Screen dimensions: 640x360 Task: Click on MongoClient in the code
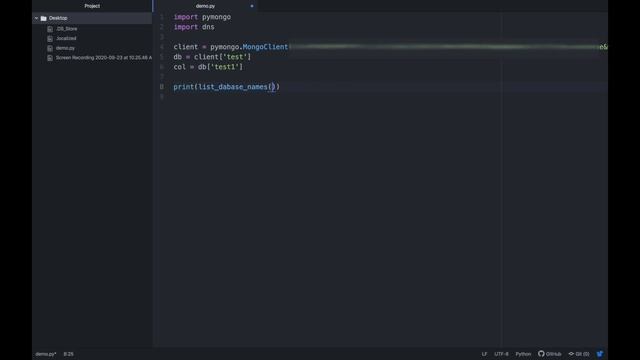[x=265, y=47]
